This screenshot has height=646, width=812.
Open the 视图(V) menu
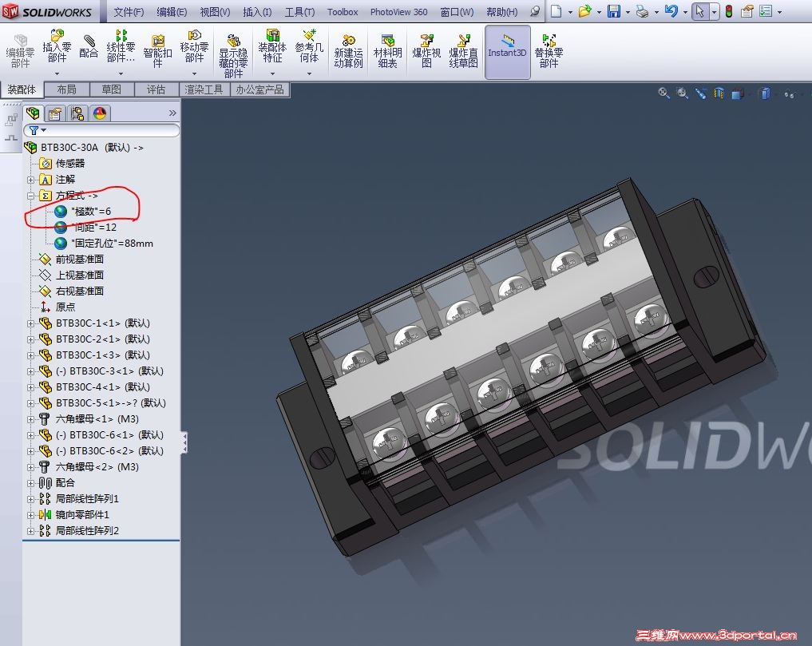[x=215, y=11]
